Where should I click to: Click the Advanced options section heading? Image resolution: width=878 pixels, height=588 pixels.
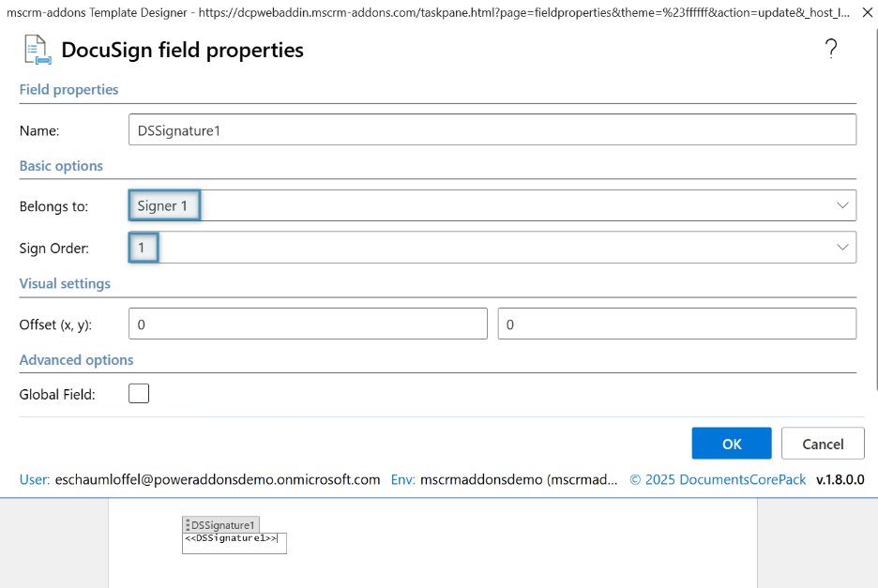76,360
